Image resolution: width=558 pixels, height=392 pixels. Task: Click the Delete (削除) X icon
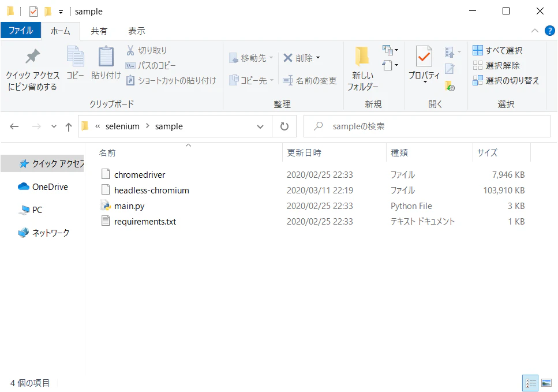(x=287, y=58)
